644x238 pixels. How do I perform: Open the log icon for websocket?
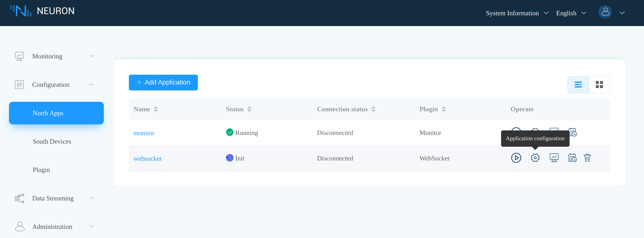coord(572,158)
